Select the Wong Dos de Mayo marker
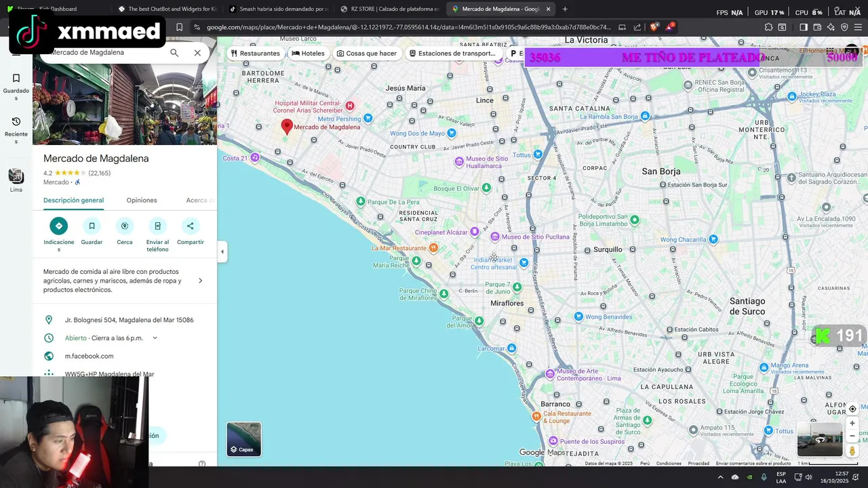 tap(452, 133)
